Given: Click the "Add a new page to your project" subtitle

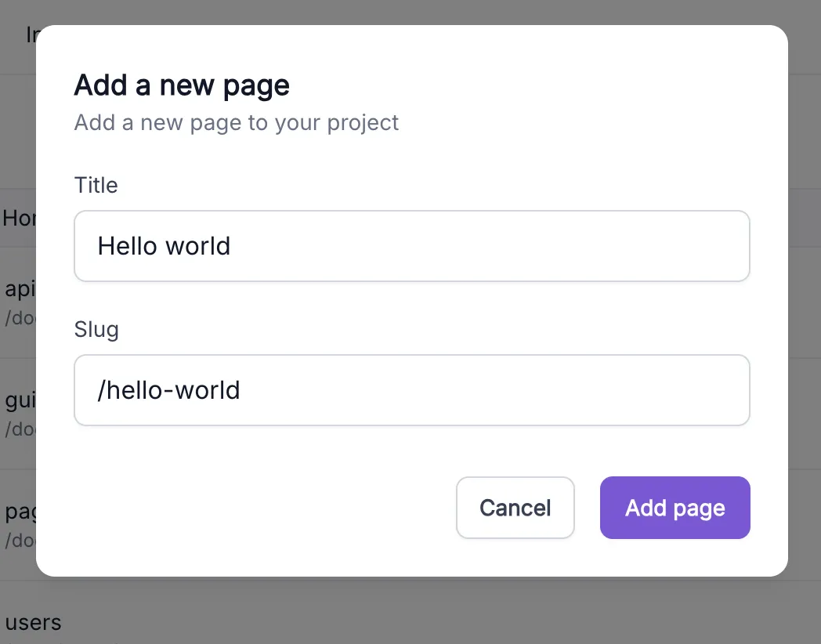Looking at the screenshot, I should 236,123.
